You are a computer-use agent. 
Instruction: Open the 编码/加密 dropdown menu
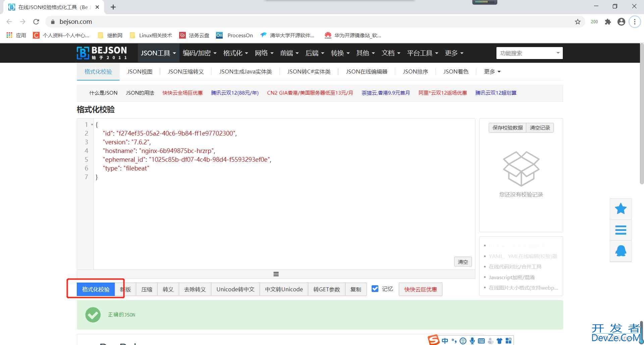coord(200,53)
